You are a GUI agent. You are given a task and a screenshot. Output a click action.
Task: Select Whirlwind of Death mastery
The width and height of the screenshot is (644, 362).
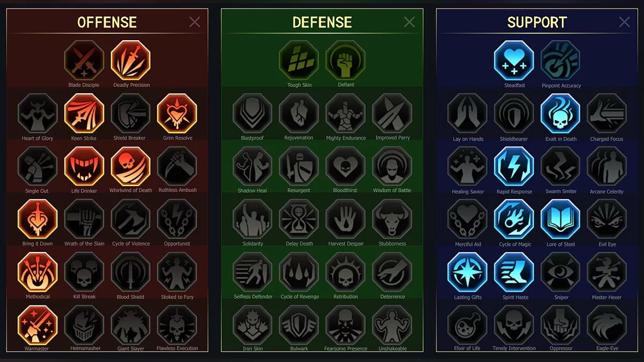tap(130, 166)
